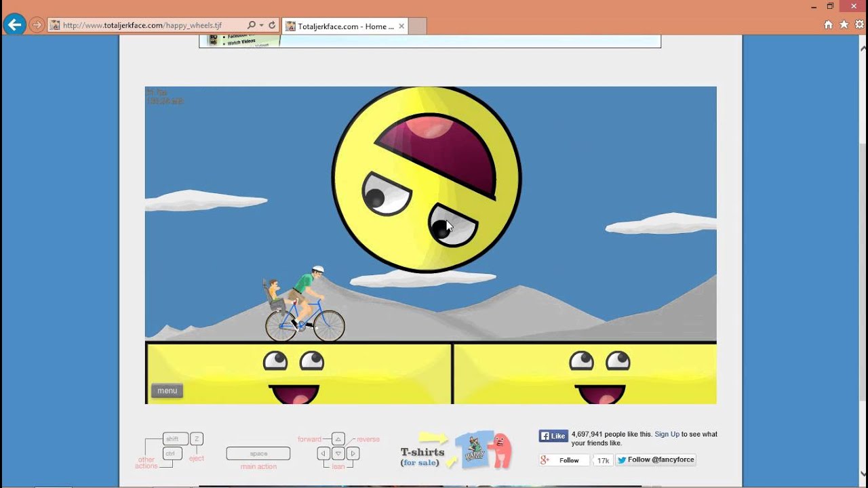
Task: Click the 17k follower count bubble
Action: 603,461
